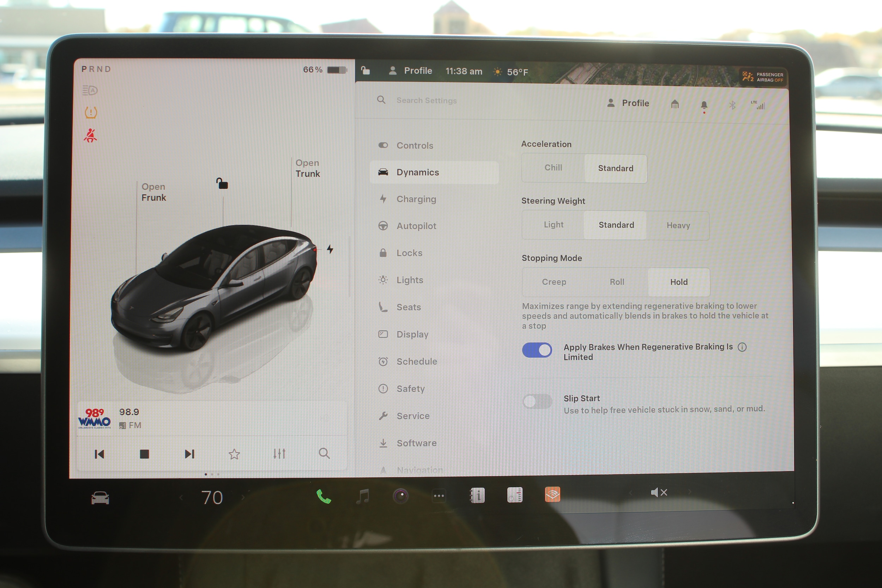
Task: Click the Search Settings field
Action: click(427, 101)
